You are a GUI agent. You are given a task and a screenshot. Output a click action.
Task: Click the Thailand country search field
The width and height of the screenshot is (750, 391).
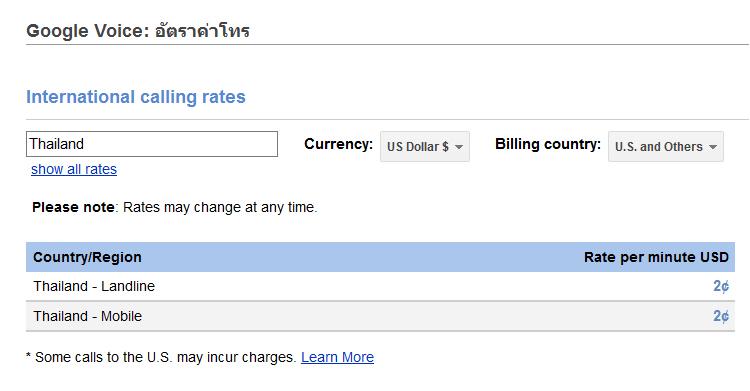152,144
